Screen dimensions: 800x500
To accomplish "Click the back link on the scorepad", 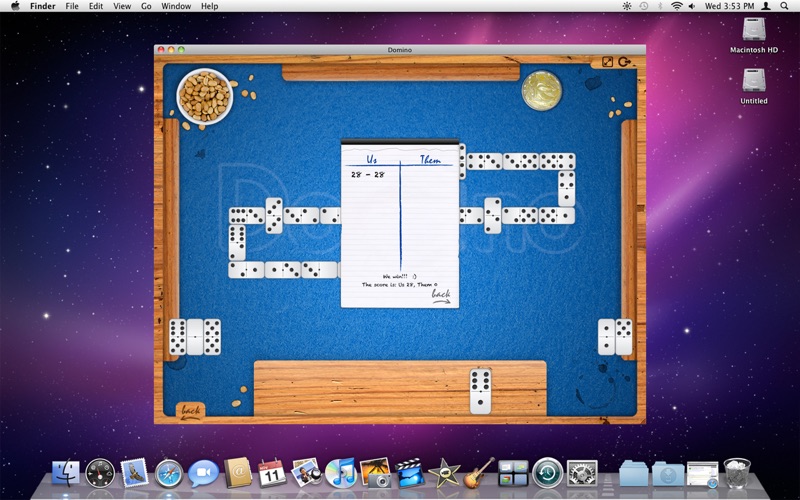I will 442,296.
